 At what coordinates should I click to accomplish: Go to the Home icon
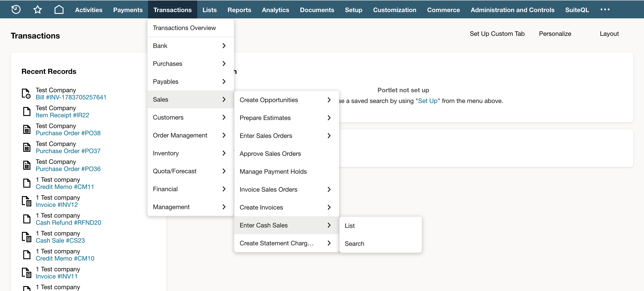[x=59, y=9]
